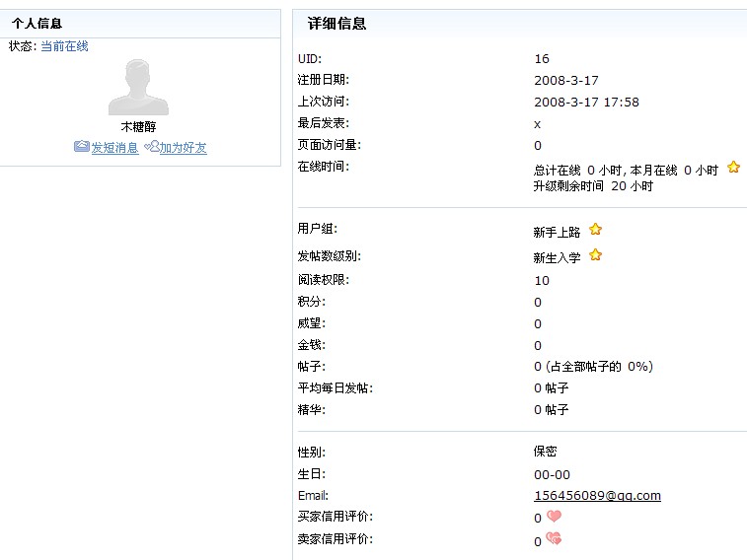Click the star icon beside 新生入学
Viewport: 747px width, 560px height.
click(595, 255)
